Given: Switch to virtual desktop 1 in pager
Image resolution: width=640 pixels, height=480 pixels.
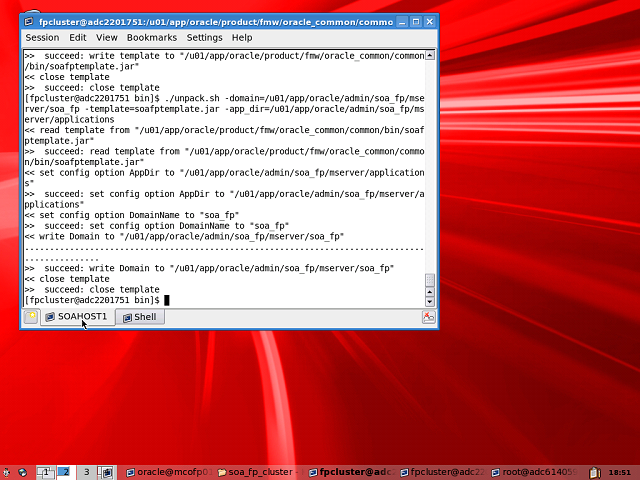Looking at the screenshot, I should (46, 472).
